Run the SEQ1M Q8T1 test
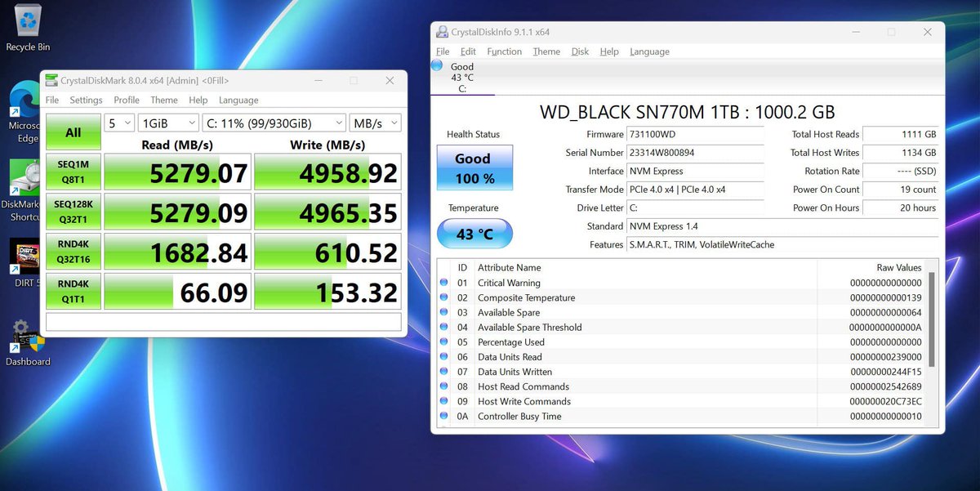This screenshot has width=980, height=491. pos(73,172)
